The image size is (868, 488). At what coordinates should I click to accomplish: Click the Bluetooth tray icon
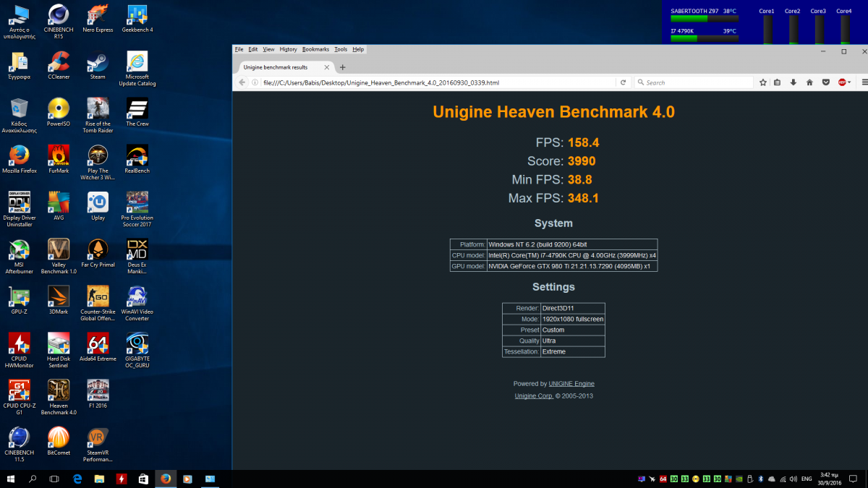click(x=762, y=479)
